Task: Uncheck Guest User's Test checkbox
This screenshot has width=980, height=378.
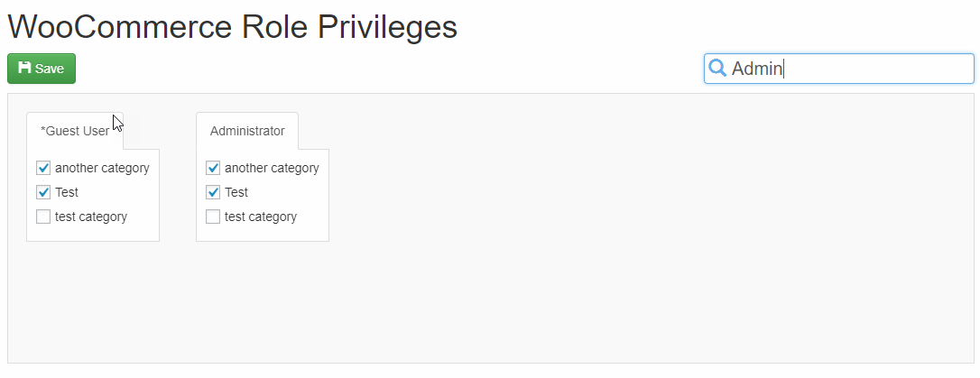Action: 43,192
